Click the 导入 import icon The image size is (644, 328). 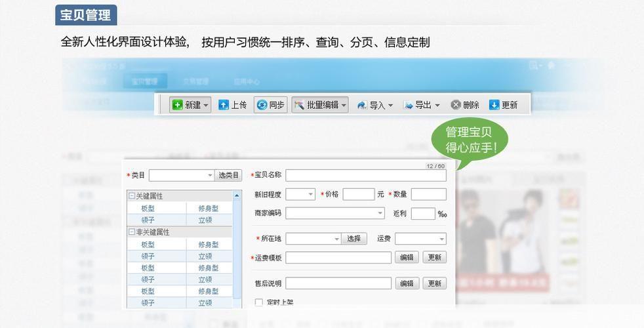tap(361, 106)
